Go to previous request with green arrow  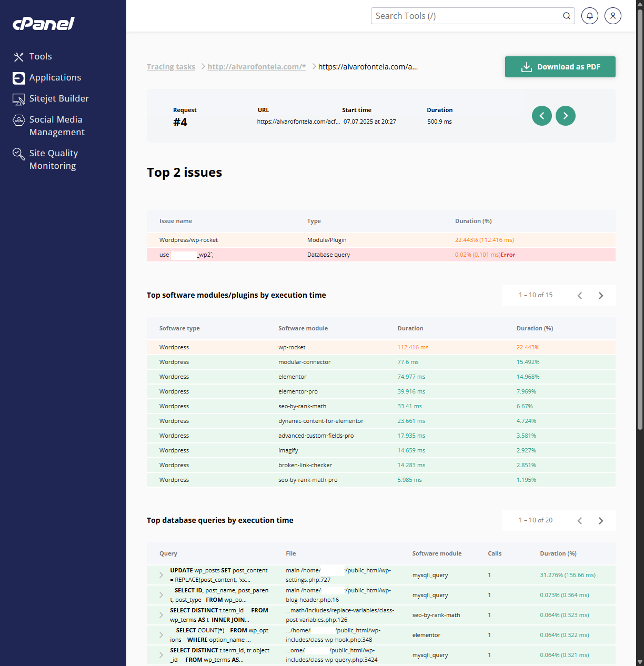(542, 116)
